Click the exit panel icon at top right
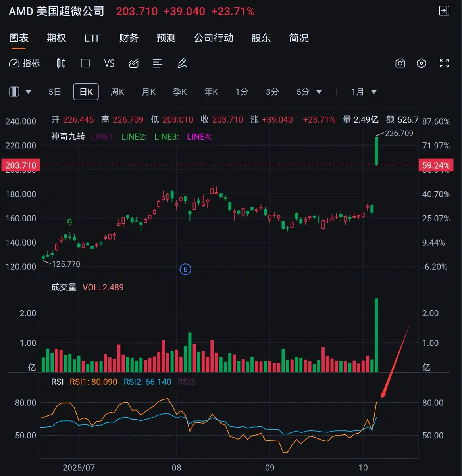The height and width of the screenshot is (476, 462). (444, 11)
